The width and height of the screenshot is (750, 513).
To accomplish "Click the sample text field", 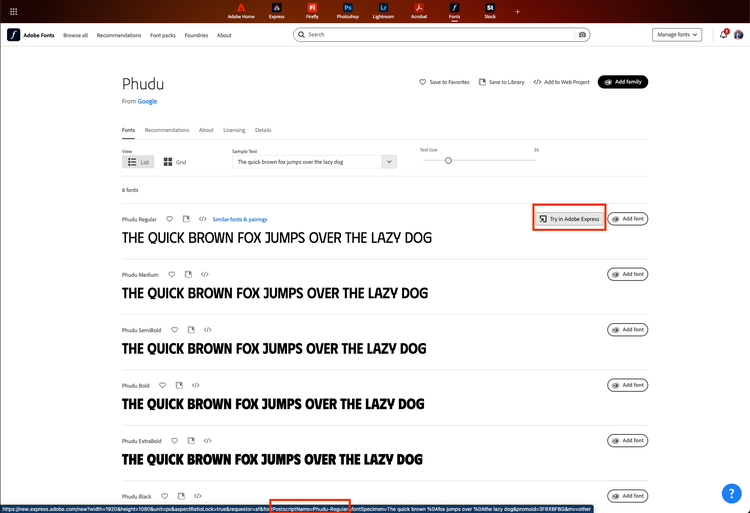I will (307, 162).
